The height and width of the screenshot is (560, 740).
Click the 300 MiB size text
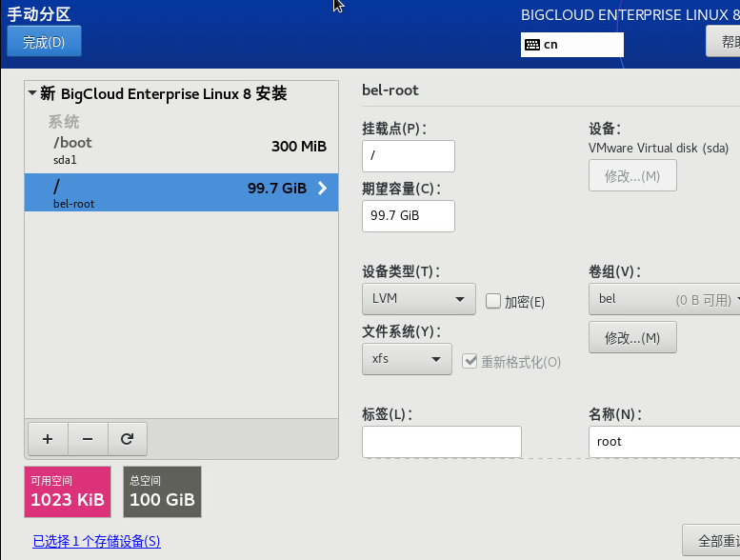pos(299,147)
